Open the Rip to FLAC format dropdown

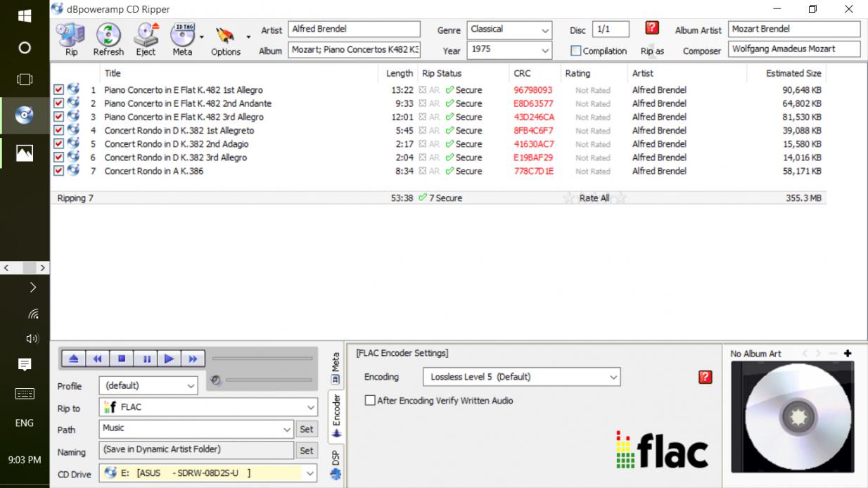coord(311,407)
